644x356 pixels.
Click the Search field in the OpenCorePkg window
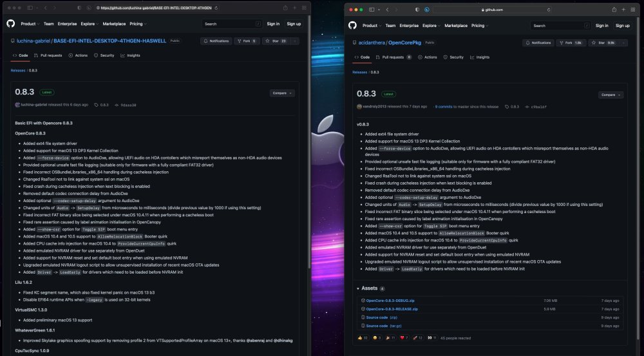click(x=561, y=26)
